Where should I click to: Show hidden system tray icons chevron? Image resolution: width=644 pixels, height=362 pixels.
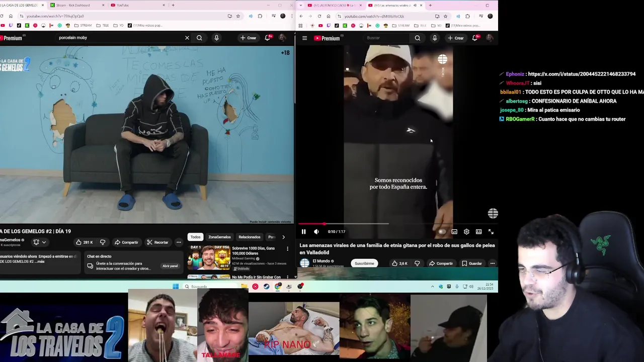[x=432, y=287]
